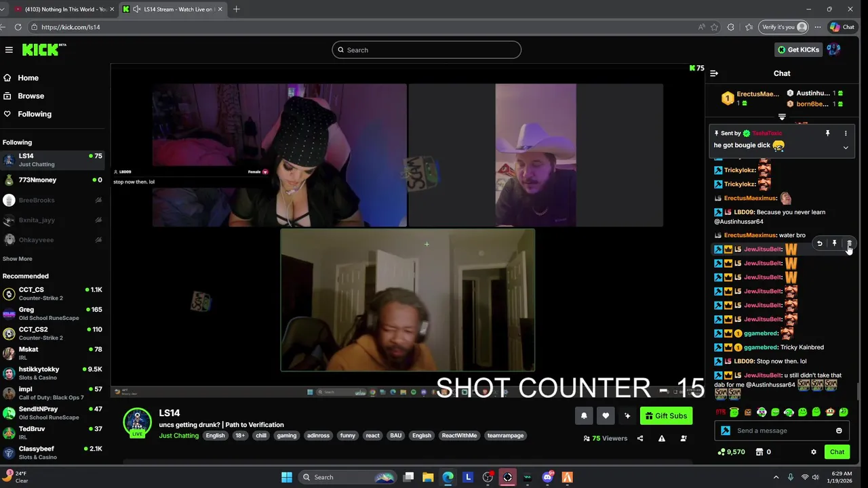Collapse chat panel with arrow icon
Viewport: 868px width, 488px height.
coord(713,73)
